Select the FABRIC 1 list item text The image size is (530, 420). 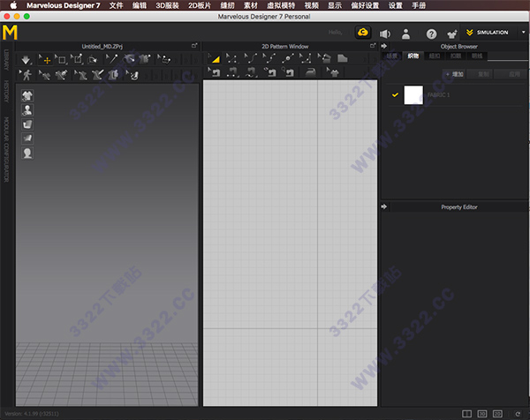click(439, 95)
